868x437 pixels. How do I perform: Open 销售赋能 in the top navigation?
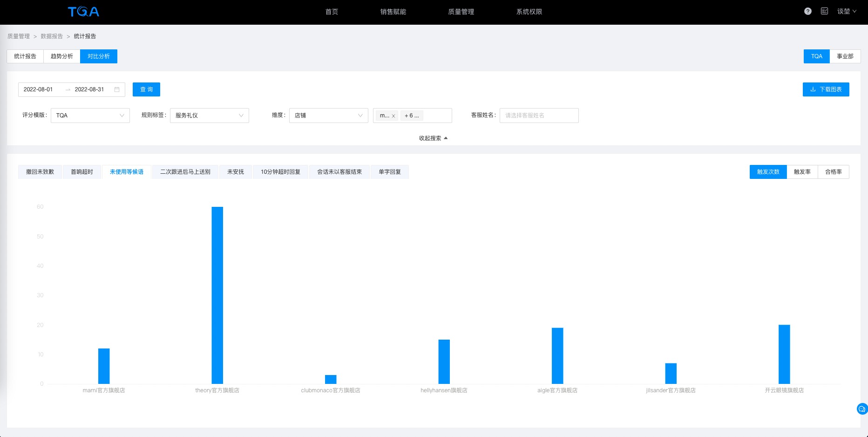[x=393, y=12]
